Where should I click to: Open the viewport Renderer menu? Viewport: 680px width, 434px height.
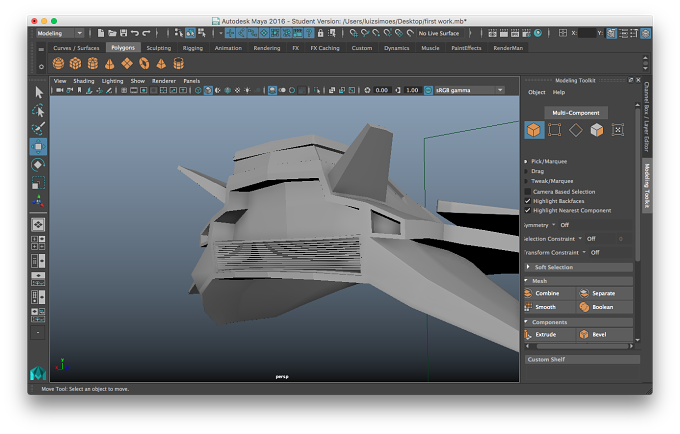pyautogui.click(x=163, y=81)
